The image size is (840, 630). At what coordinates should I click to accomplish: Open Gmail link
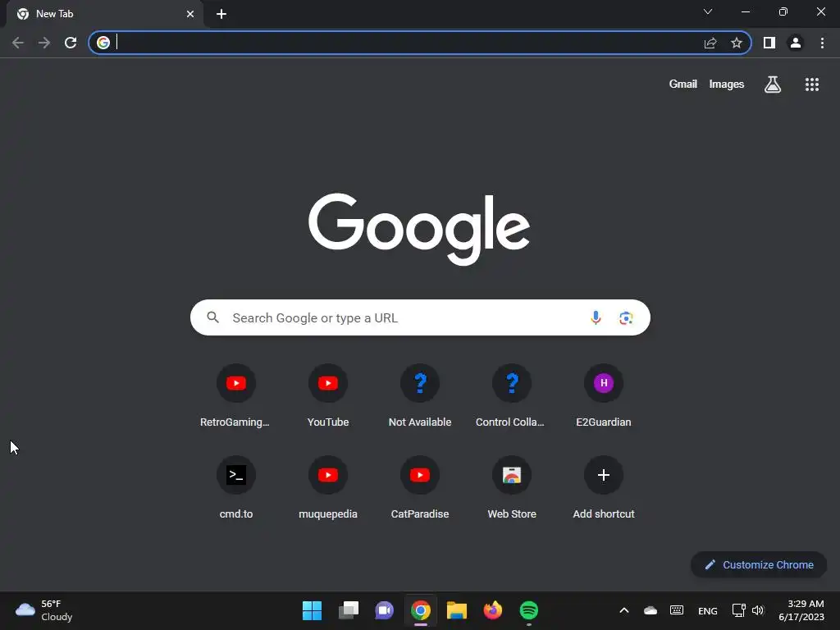[683, 84]
